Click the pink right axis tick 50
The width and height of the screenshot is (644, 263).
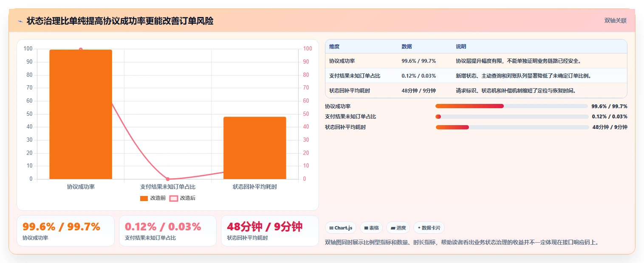[x=306, y=114]
